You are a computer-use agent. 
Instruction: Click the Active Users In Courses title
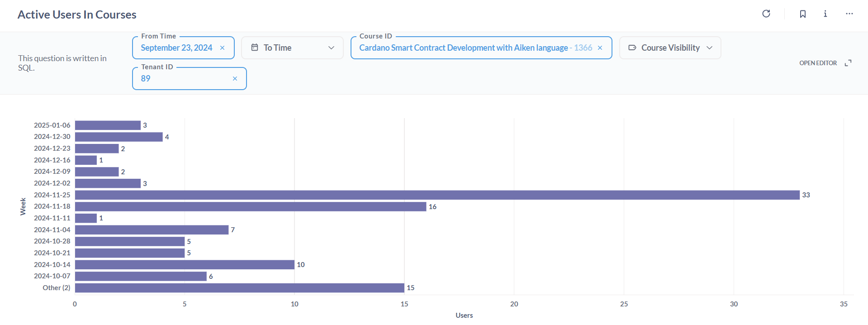pos(77,14)
